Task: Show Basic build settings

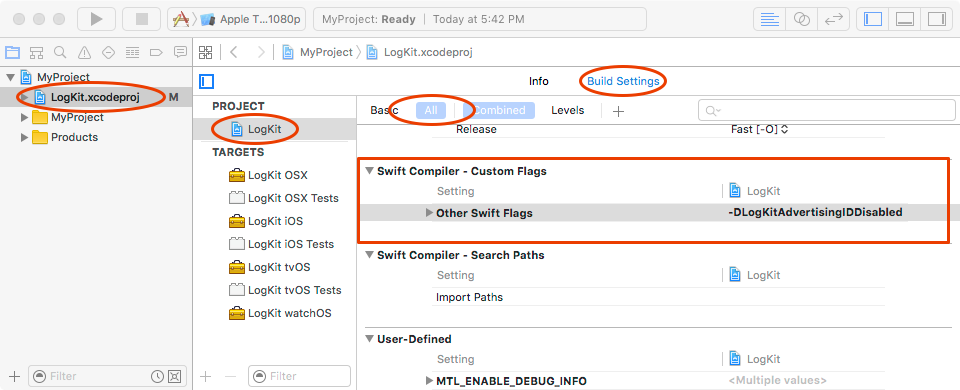Action: pos(384,111)
